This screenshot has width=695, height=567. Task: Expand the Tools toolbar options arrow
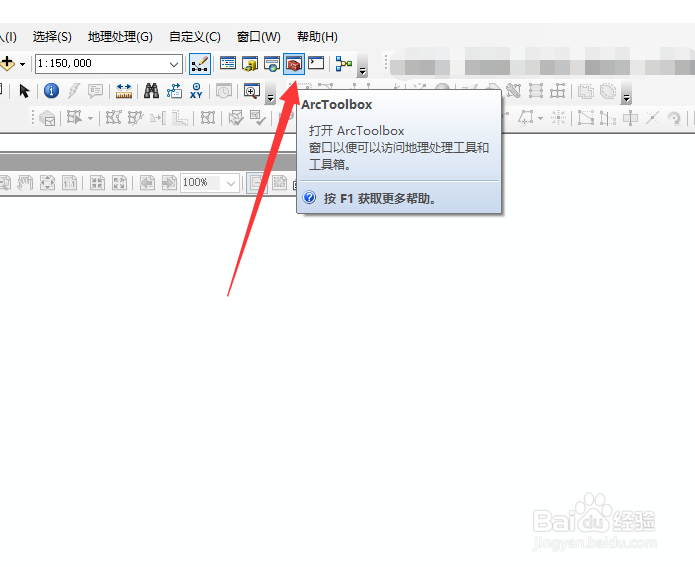[270, 94]
